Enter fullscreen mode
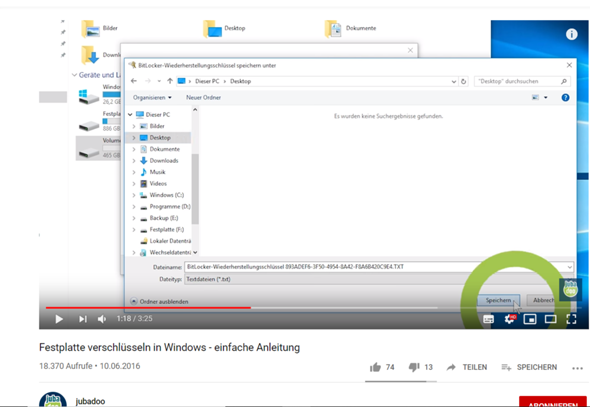This screenshot has height=407, width=590. tap(571, 319)
